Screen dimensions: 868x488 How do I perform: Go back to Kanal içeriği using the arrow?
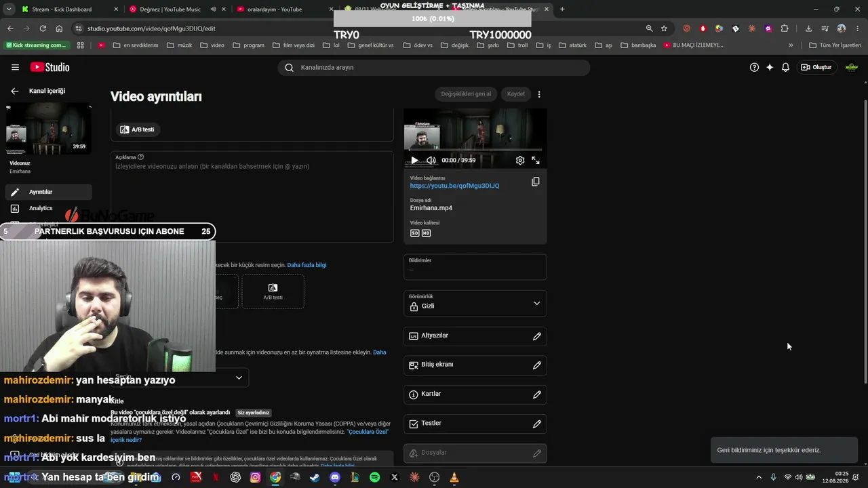[x=14, y=91]
